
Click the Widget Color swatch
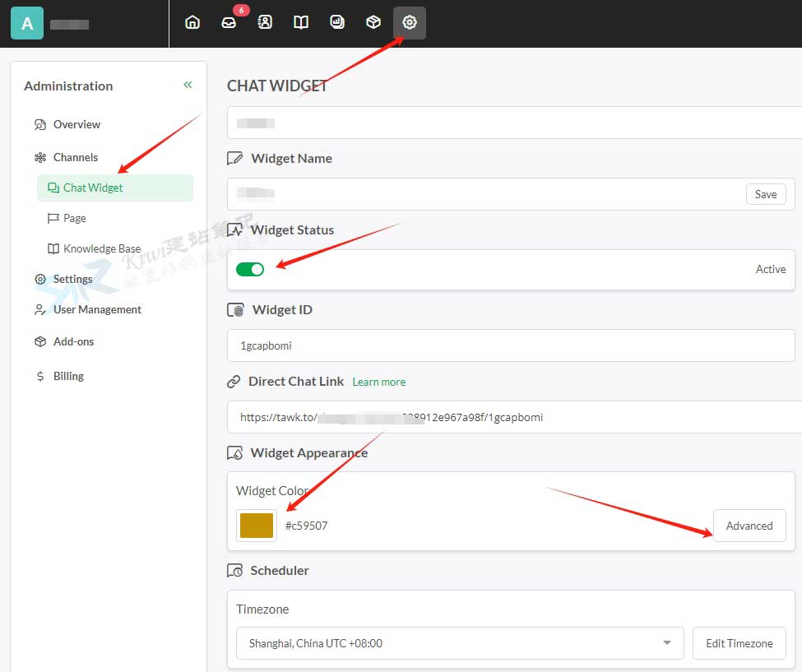[x=256, y=526]
